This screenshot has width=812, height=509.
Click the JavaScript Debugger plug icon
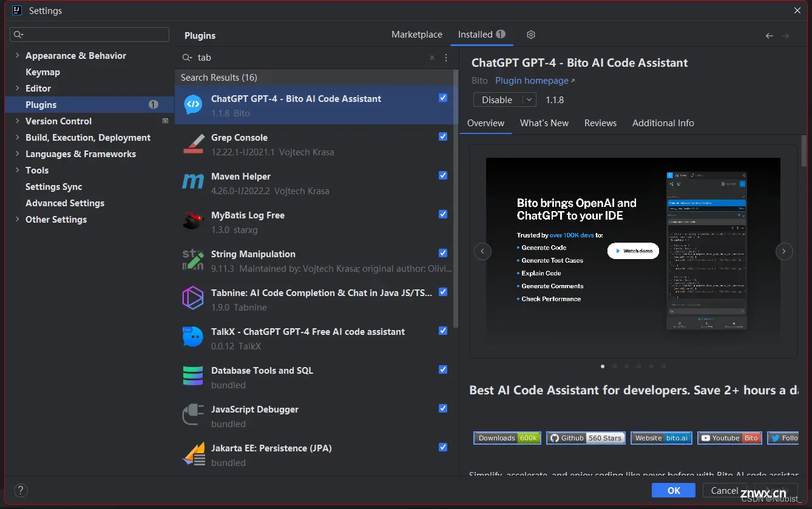point(193,416)
